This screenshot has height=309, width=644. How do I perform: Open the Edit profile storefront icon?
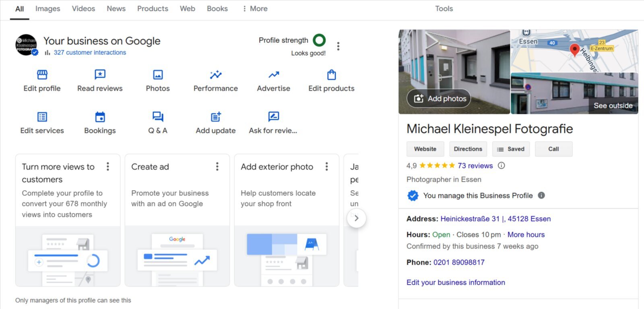click(x=42, y=75)
